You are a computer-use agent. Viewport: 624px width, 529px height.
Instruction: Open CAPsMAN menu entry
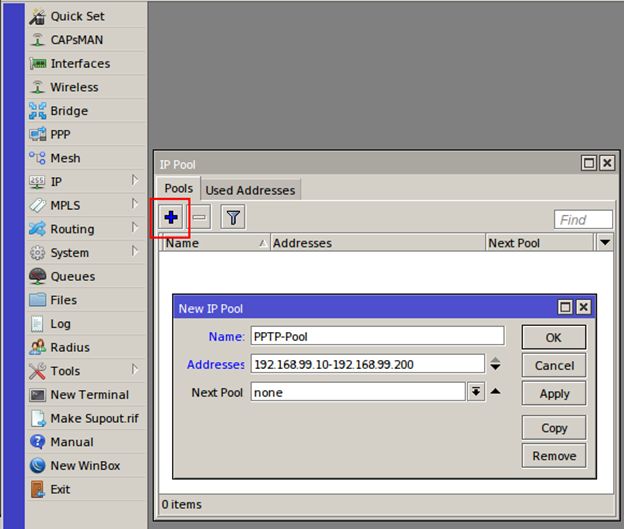tap(86, 40)
